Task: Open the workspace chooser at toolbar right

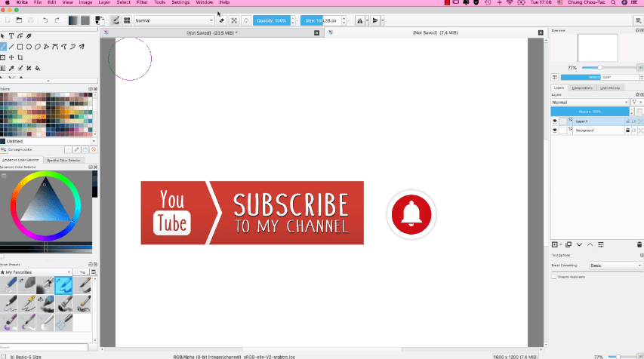Action: click(638, 20)
